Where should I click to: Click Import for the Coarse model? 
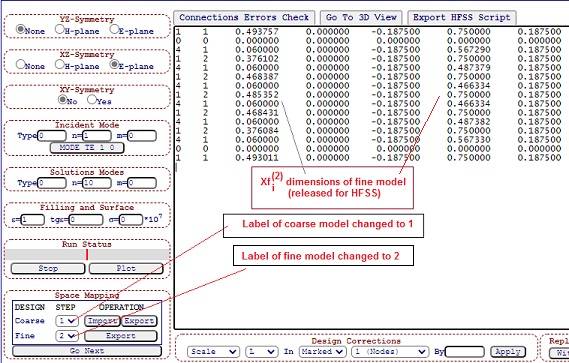(102, 321)
